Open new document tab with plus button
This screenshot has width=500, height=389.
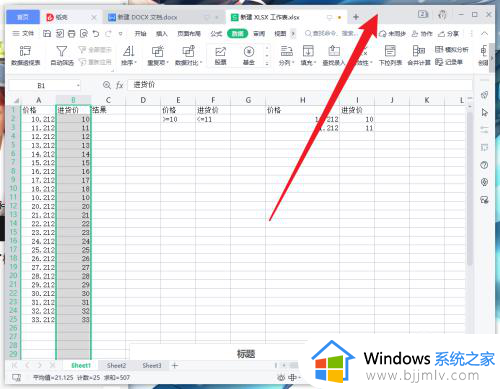tap(356, 17)
